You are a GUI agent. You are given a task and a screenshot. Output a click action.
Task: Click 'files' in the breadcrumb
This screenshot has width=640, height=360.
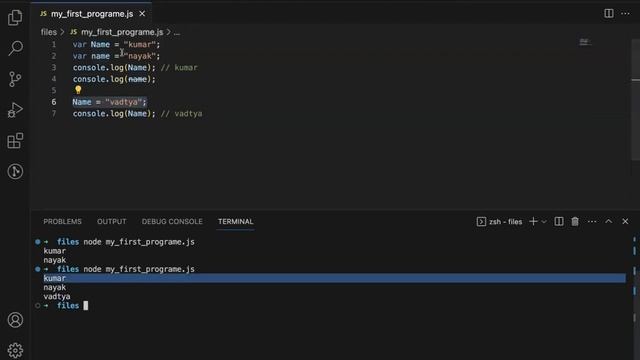[49, 32]
